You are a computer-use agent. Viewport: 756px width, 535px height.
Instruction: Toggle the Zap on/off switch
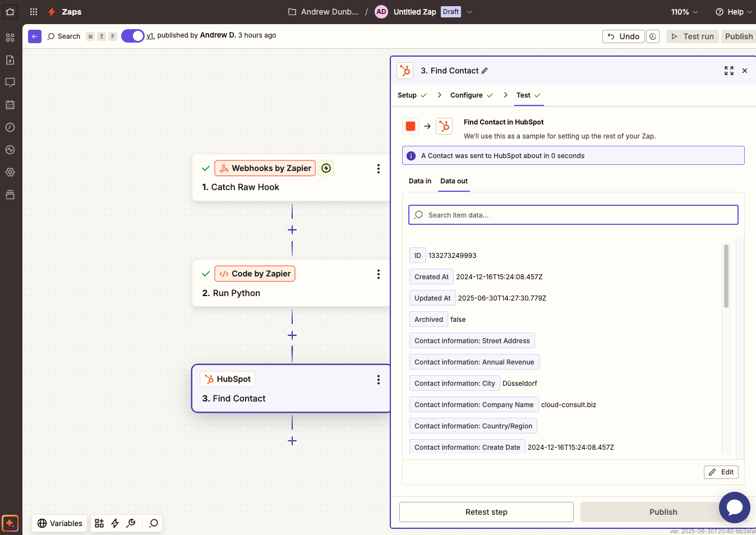[133, 36]
